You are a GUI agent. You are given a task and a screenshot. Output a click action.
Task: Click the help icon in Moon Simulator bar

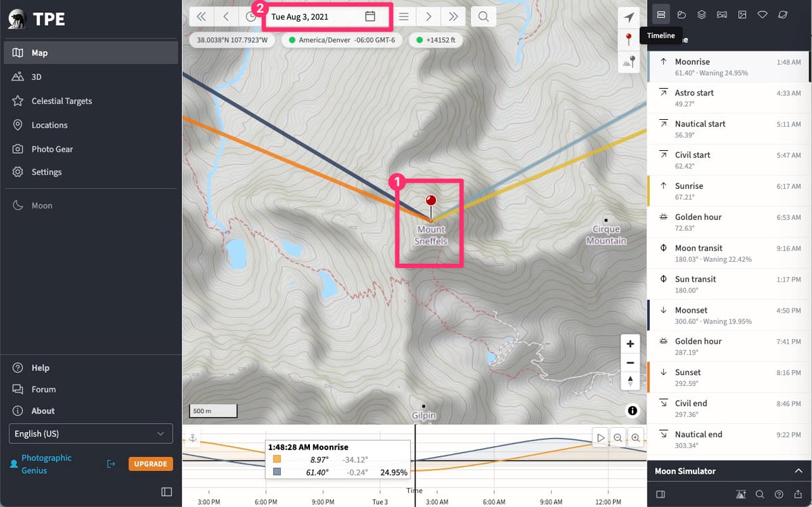779,494
